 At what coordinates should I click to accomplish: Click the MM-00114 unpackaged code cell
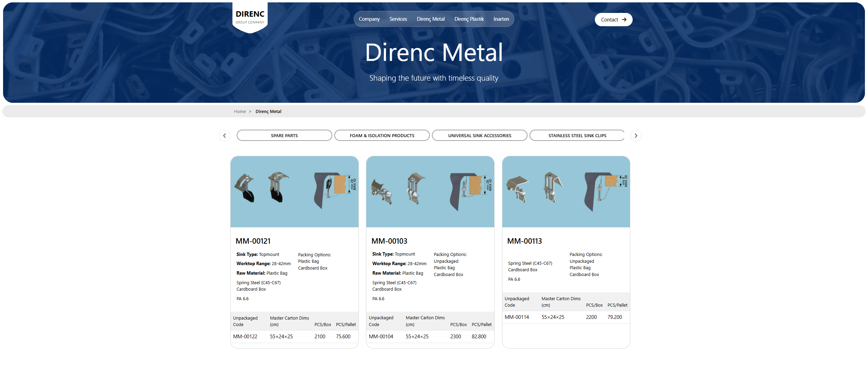[x=517, y=317]
